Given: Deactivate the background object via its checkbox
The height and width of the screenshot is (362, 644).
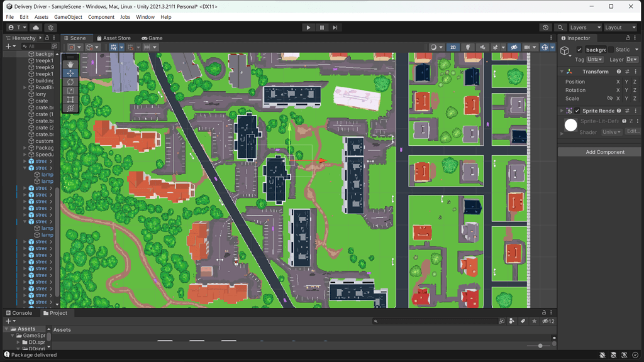Looking at the screenshot, I should pyautogui.click(x=579, y=50).
